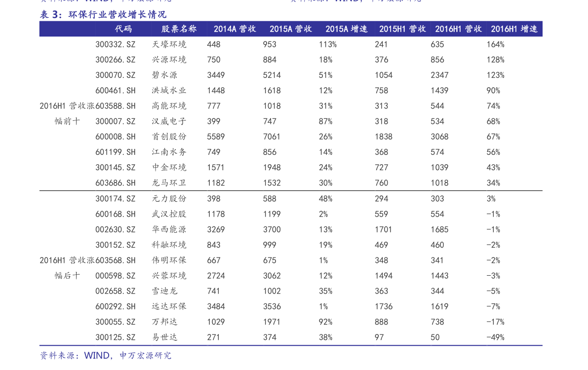Viewport: 588px width, 370px height.
Task: Select stock code 600292.SH
Action: [115, 306]
